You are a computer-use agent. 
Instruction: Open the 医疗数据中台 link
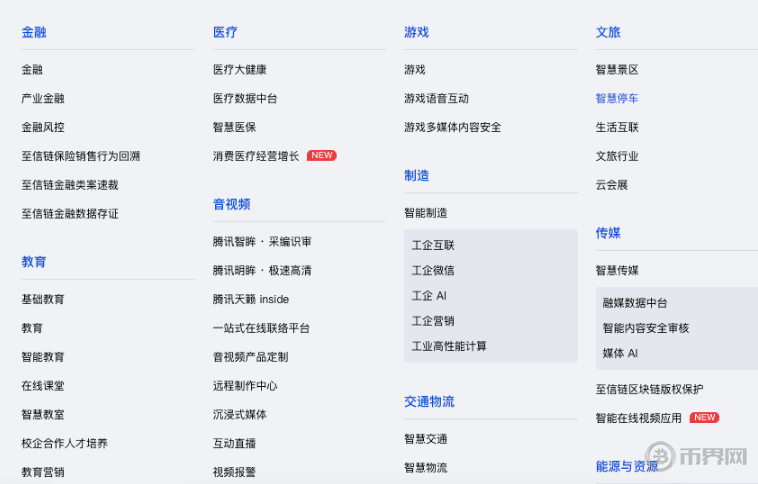(x=245, y=99)
